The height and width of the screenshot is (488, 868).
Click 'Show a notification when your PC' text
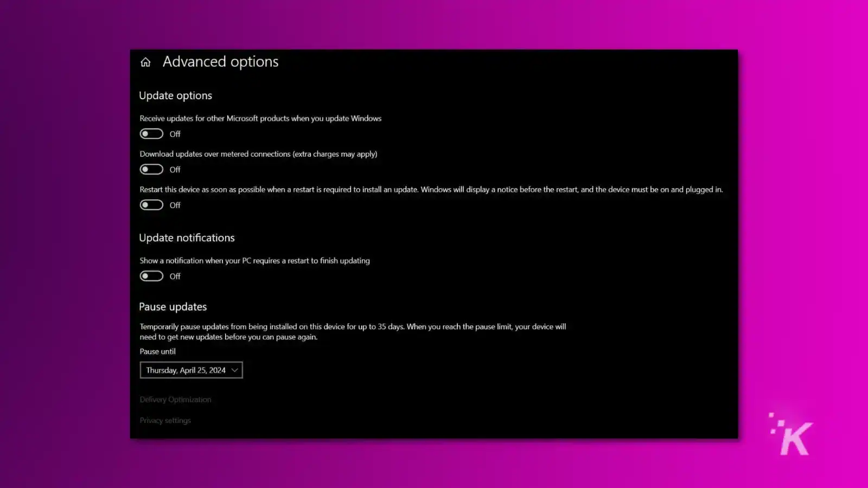(254, 261)
